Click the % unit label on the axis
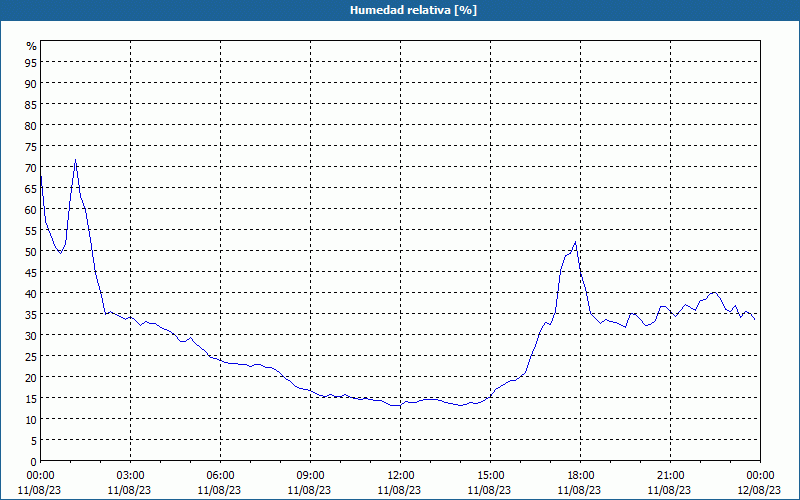Image resolution: width=800 pixels, height=500 pixels. click(32, 46)
